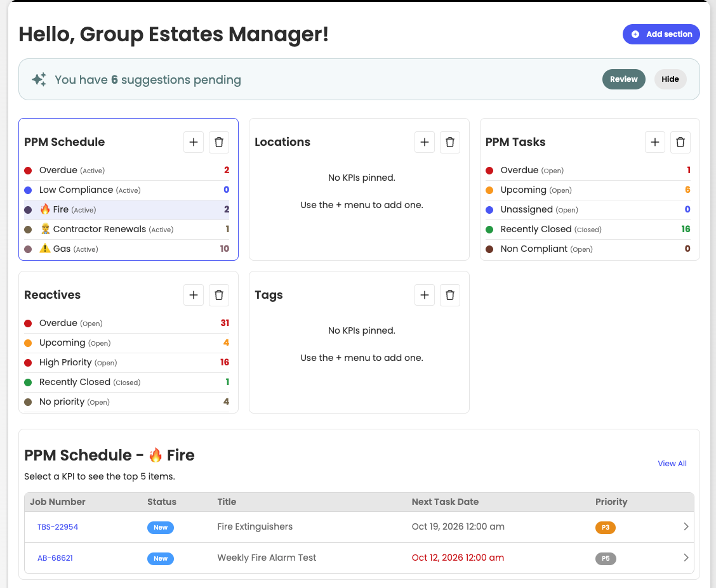The image size is (716, 588).
Task: Review the pending suggestions
Action: (623, 79)
